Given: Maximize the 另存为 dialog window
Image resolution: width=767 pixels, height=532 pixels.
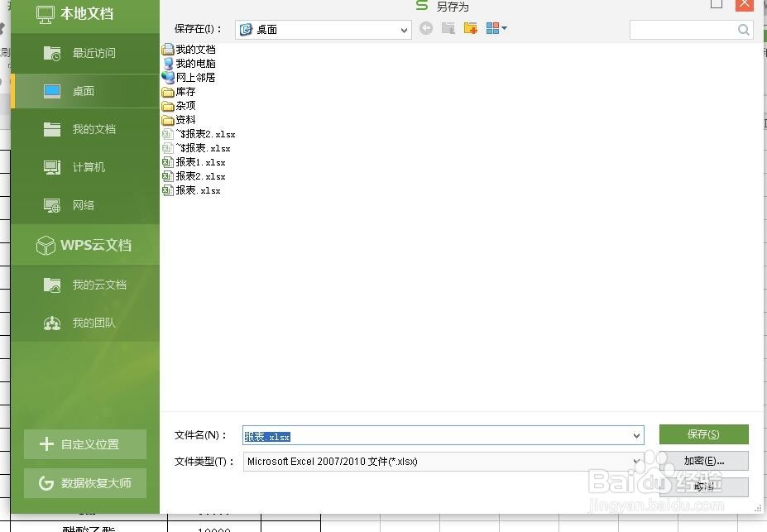Looking at the screenshot, I should pos(717,4).
